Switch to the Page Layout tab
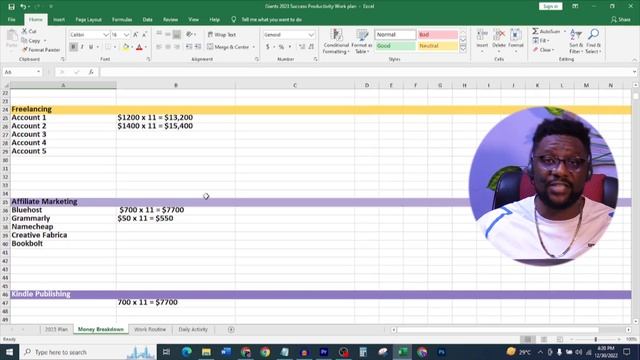 [x=88, y=20]
